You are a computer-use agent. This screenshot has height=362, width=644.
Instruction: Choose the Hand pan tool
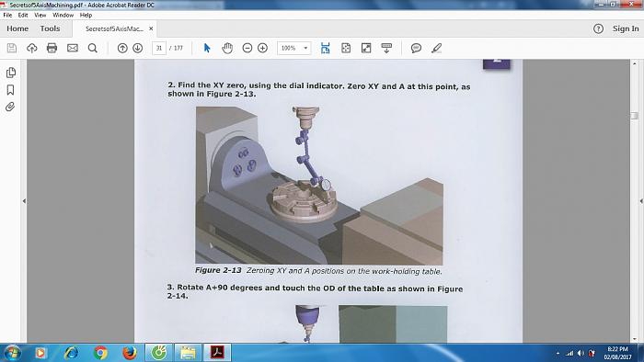point(227,48)
